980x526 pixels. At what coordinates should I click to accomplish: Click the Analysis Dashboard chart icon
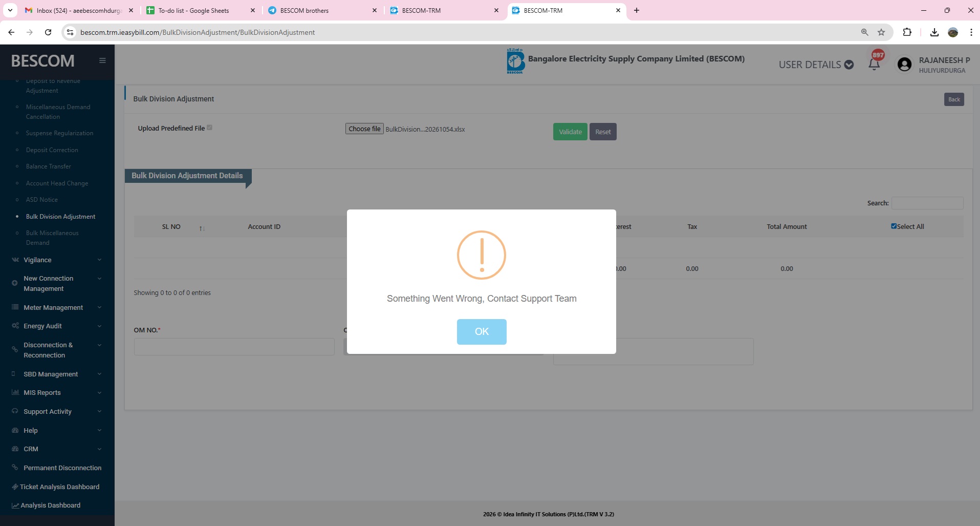point(15,506)
